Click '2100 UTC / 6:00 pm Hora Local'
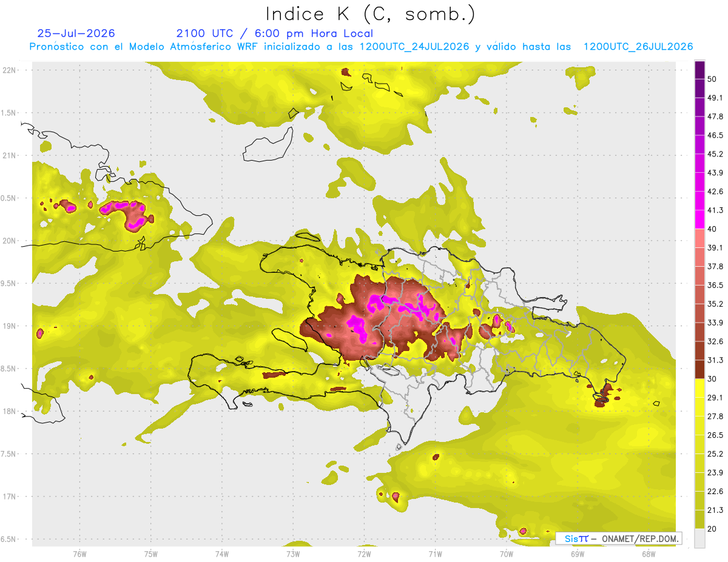Viewport: 728px width, 562px height. [275, 33]
